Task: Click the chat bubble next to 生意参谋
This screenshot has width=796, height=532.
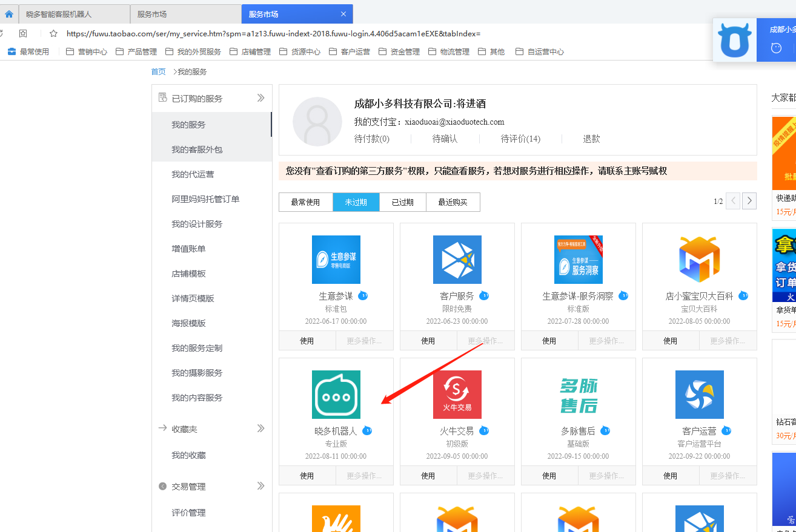Action: (363, 295)
